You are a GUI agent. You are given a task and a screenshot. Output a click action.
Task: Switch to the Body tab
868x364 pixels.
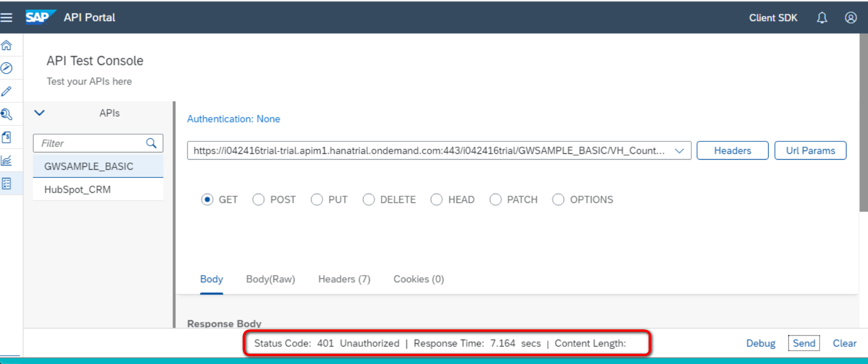coord(211,279)
